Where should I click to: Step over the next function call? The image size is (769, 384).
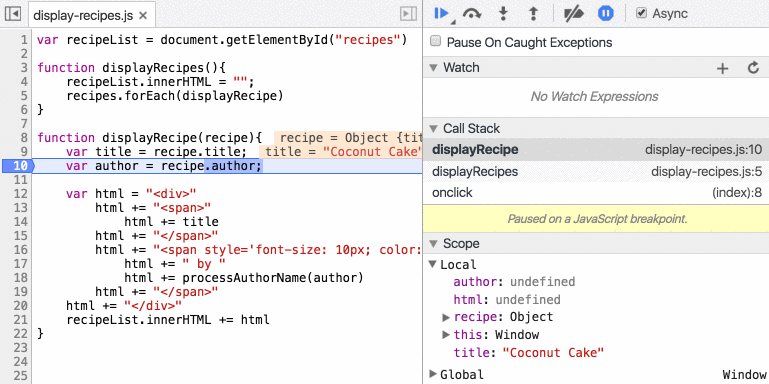[472, 14]
